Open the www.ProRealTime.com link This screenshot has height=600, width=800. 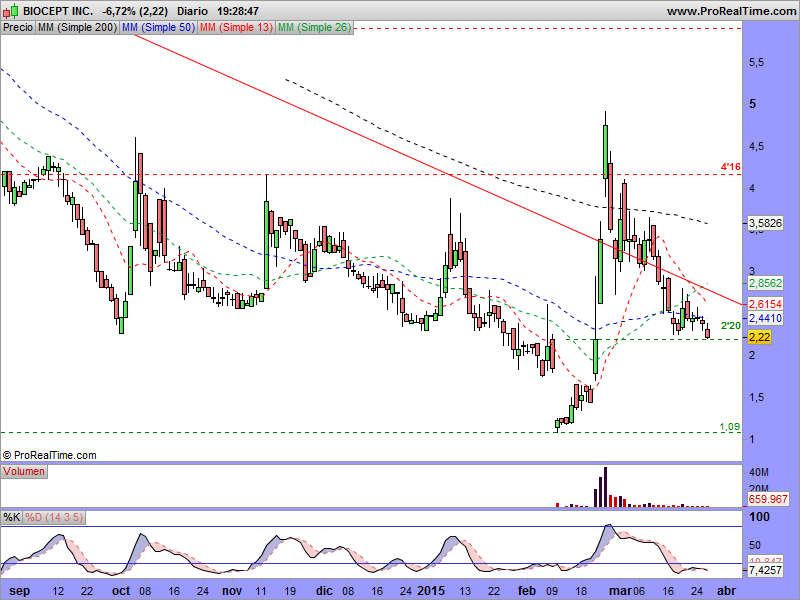731,11
